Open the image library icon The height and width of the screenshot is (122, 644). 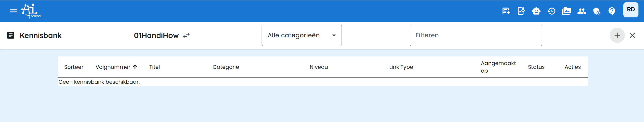[566, 11]
